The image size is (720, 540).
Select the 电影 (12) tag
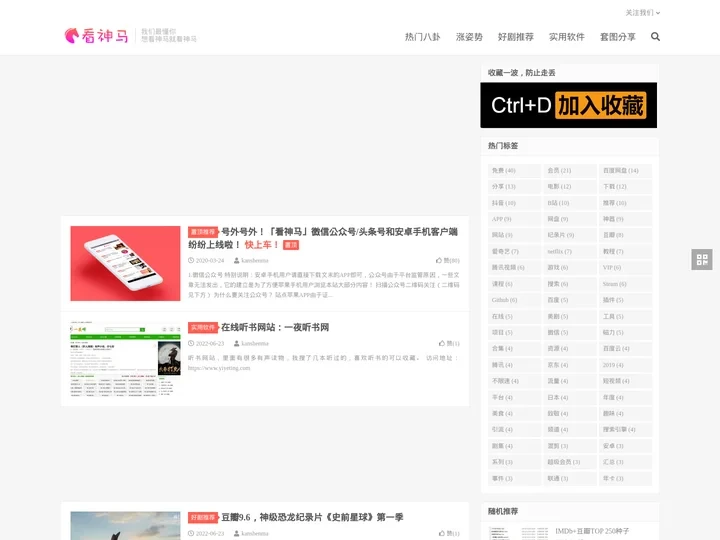(x=570, y=186)
